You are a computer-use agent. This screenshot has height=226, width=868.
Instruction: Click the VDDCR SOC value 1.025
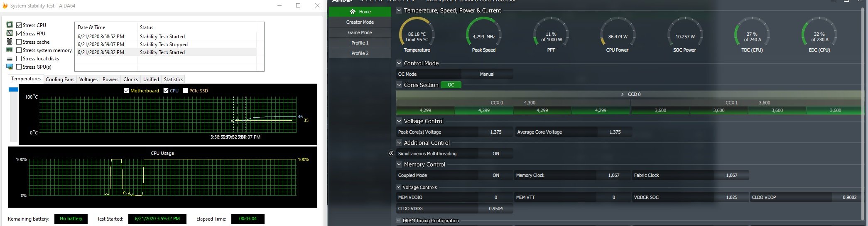click(x=732, y=197)
